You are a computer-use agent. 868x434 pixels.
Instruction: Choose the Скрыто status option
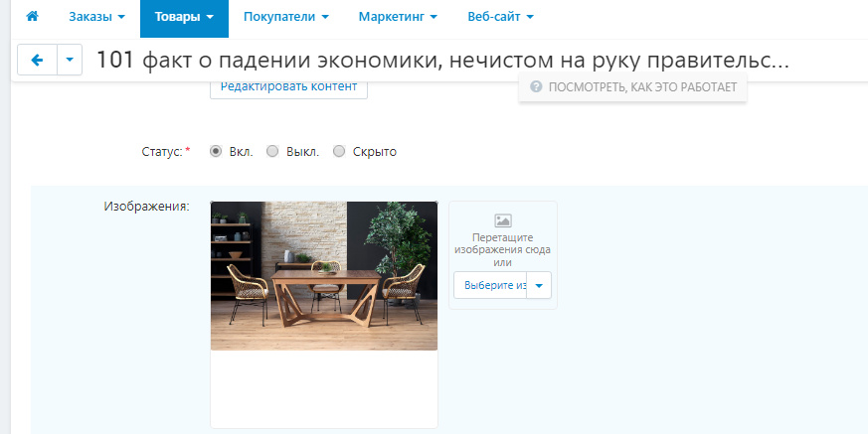point(339,152)
